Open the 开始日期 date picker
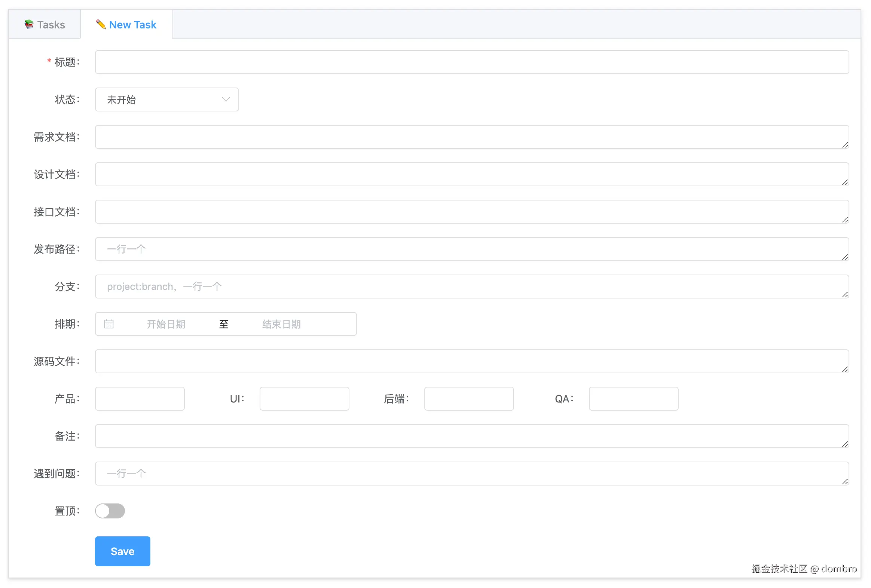The image size is (871, 588). tap(166, 324)
